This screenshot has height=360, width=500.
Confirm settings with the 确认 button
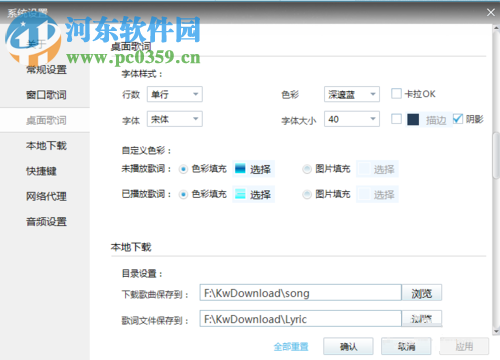[348, 347]
